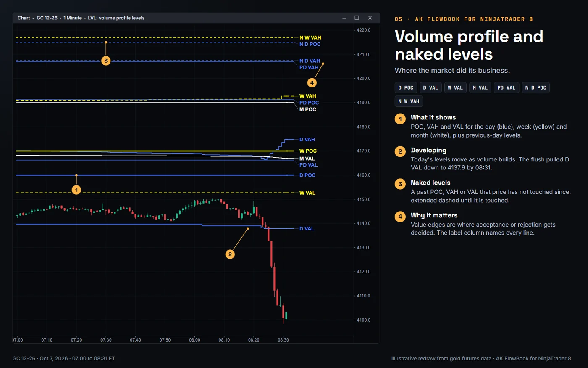The height and width of the screenshot is (368, 588).
Task: Select the N W VAH tag pill
Action: click(x=409, y=101)
